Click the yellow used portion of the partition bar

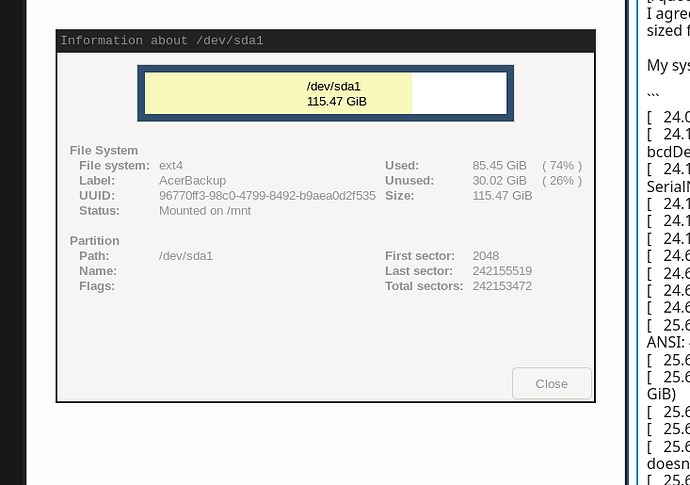(220, 93)
